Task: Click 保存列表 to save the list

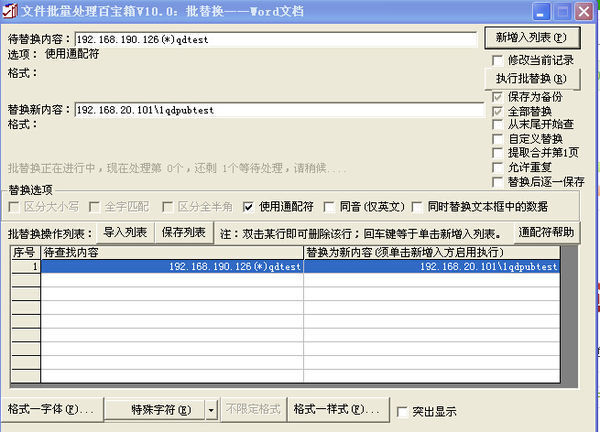Action: pos(181,232)
